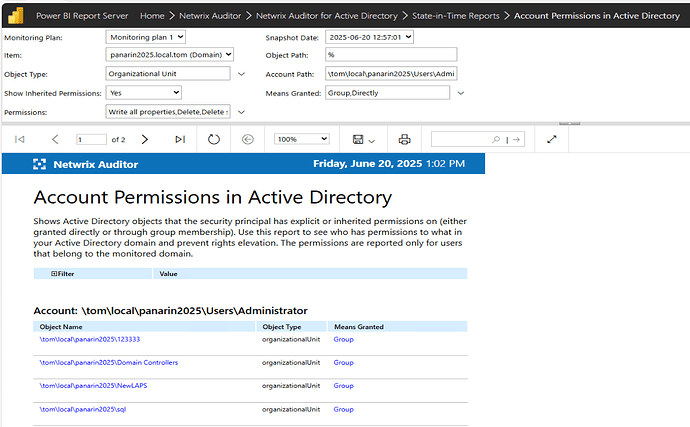Click Account Permissions in Active Directory breadcrumb
The height and width of the screenshot is (427, 690).
coord(597,16)
